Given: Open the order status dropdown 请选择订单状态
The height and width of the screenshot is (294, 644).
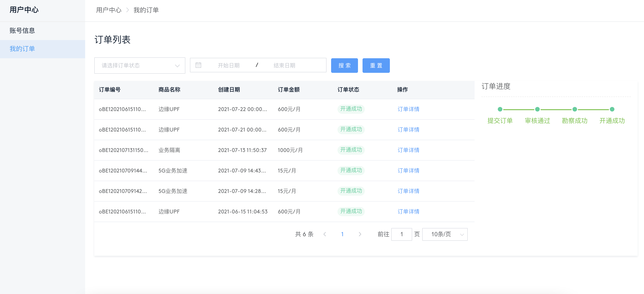Looking at the screenshot, I should coord(135,66).
